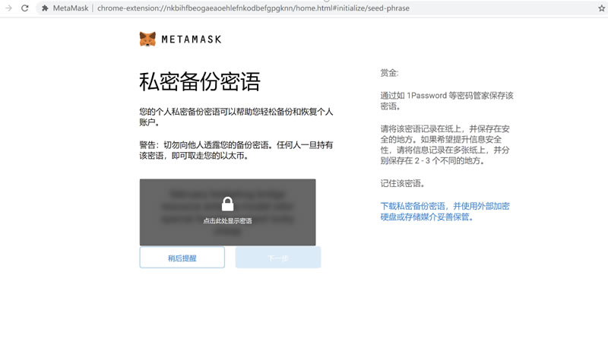Click the paper backup tip paragraph
The width and height of the screenshot is (608, 364).
[x=447, y=144]
